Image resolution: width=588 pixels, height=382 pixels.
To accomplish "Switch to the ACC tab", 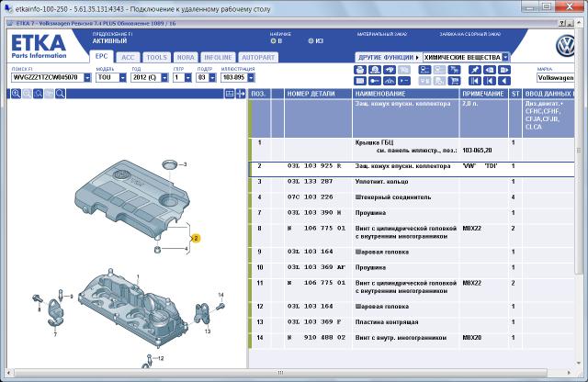I will point(128,57).
